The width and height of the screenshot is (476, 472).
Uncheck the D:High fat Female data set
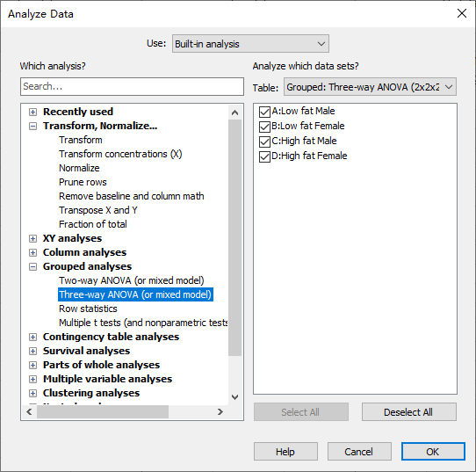264,156
